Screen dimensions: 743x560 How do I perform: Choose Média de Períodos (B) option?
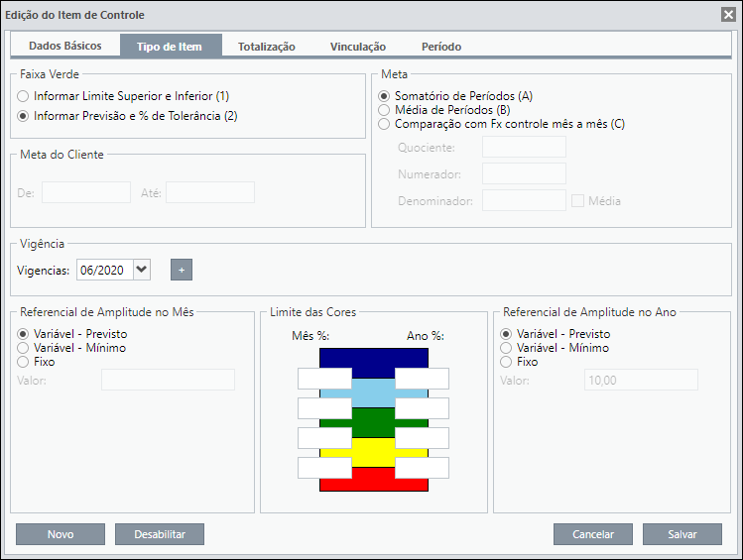[444, 110]
